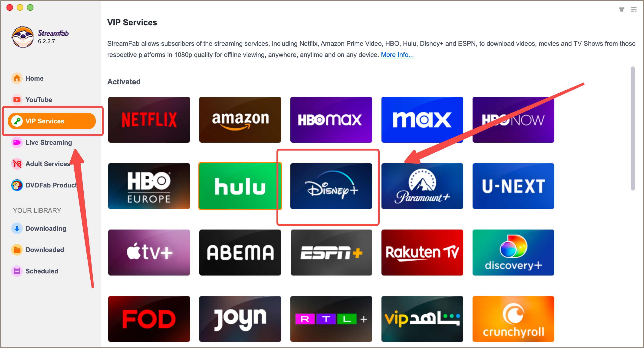Open the hamburger menu icon

(x=634, y=9)
